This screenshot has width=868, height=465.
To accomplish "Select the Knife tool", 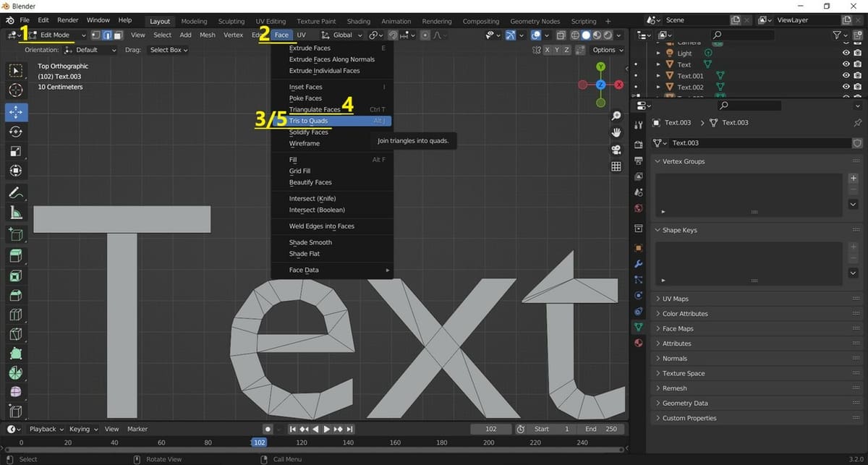I will 16,334.
